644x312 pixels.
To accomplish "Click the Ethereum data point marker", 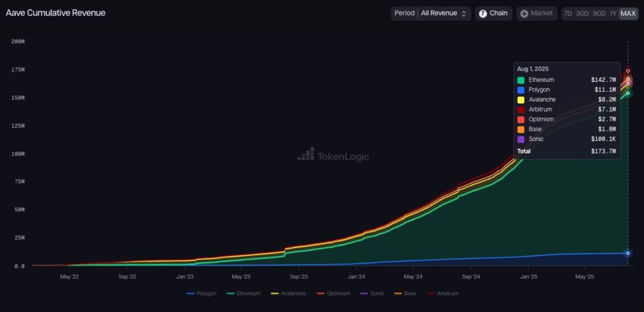I will click(628, 93).
